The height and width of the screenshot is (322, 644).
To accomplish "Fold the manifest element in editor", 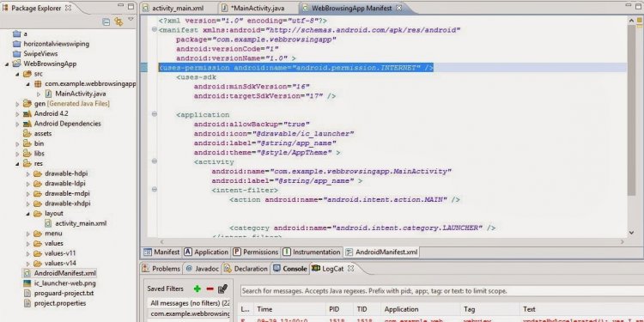I will [x=154, y=29].
